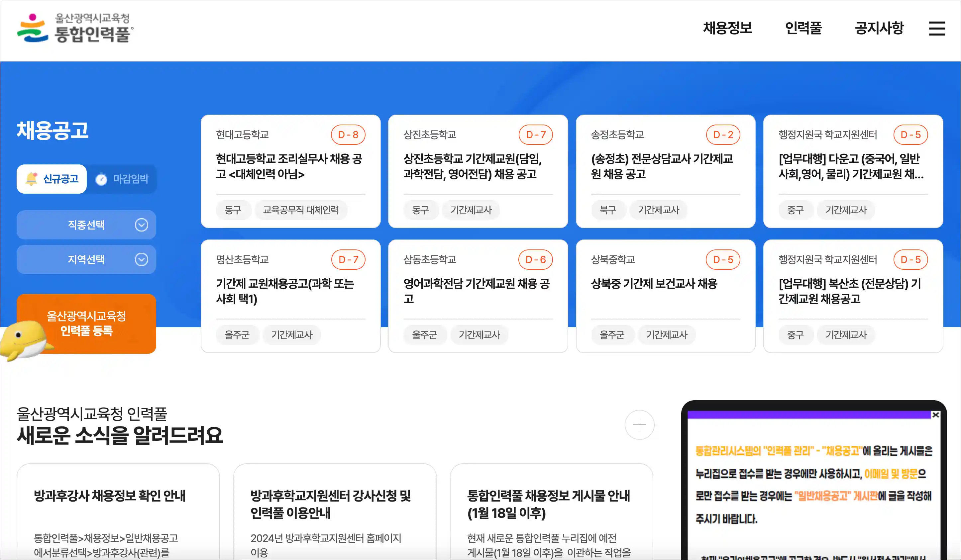961x560 pixels.
Task: Open 복산초 전문상담 기간제교원 채용공고
Action: pos(849,291)
